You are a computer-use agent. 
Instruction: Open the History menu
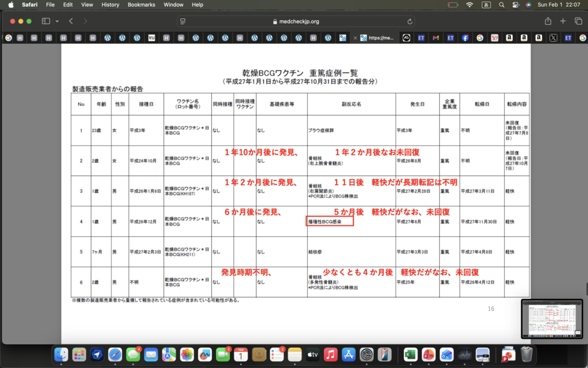coord(110,5)
